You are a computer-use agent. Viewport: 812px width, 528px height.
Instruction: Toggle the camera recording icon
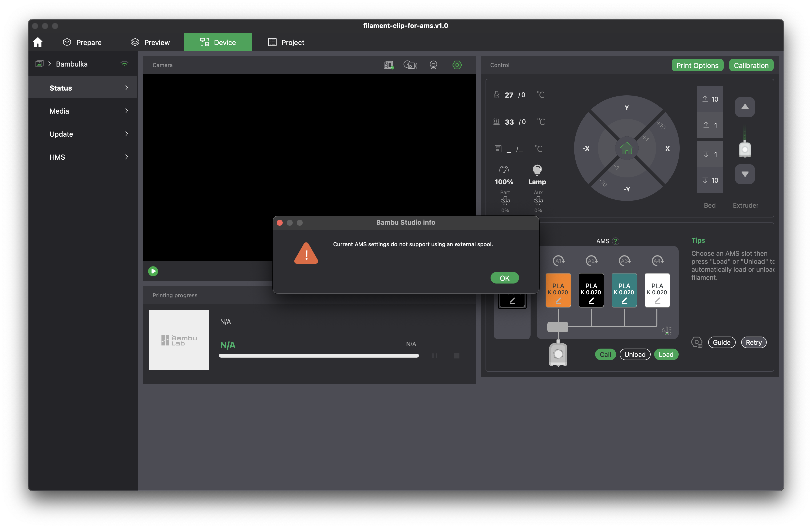(x=411, y=65)
